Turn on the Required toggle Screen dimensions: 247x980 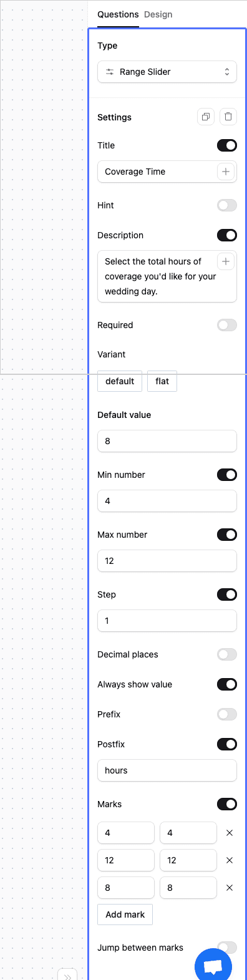tap(227, 325)
